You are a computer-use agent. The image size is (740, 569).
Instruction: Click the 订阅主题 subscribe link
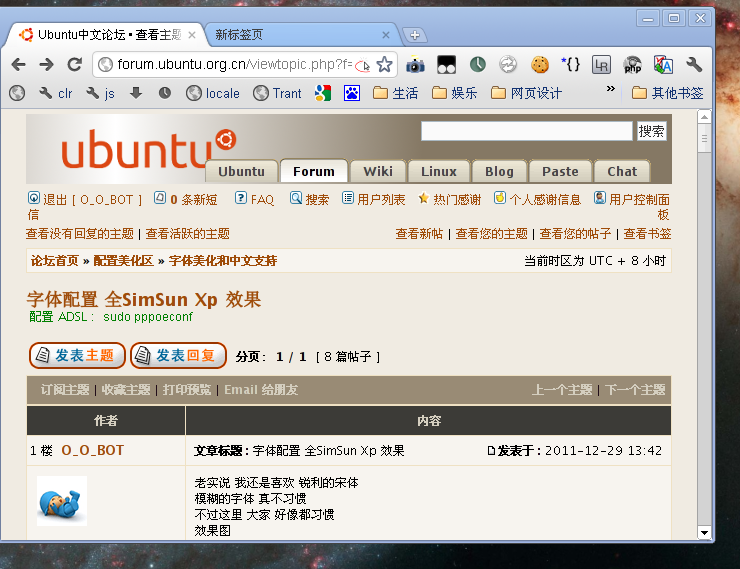pyautogui.click(x=65, y=390)
